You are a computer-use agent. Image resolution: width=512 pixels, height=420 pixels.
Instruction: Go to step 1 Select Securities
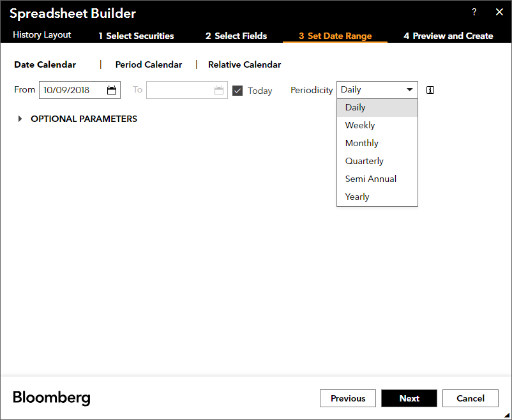pos(136,36)
